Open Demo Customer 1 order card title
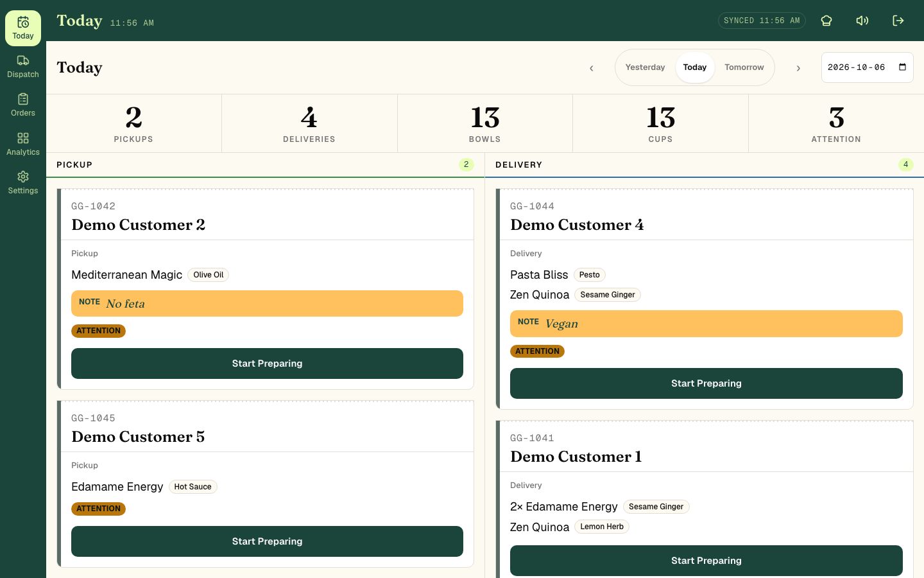This screenshot has height=578, width=924. [x=576, y=457]
